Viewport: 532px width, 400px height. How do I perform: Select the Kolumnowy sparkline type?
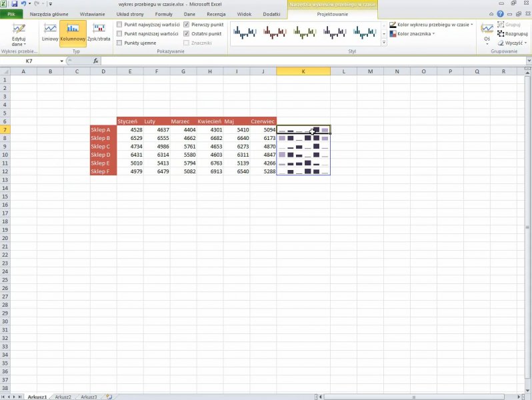(x=73, y=32)
